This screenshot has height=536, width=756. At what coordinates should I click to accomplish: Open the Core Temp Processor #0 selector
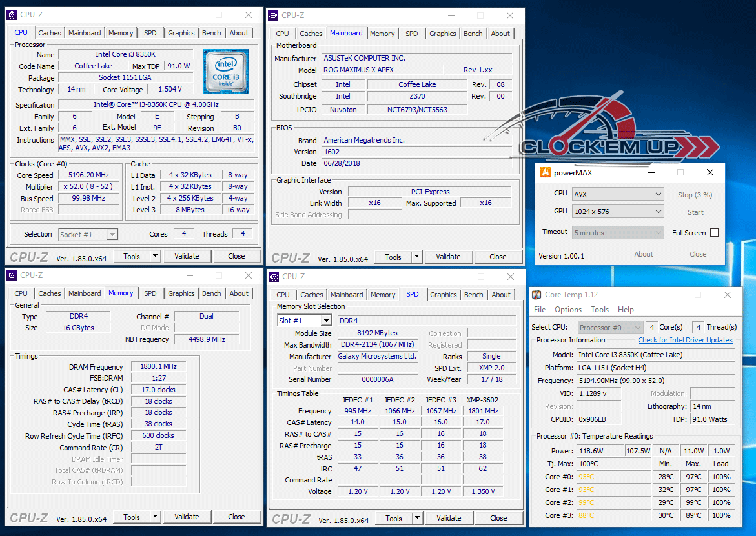[610, 328]
